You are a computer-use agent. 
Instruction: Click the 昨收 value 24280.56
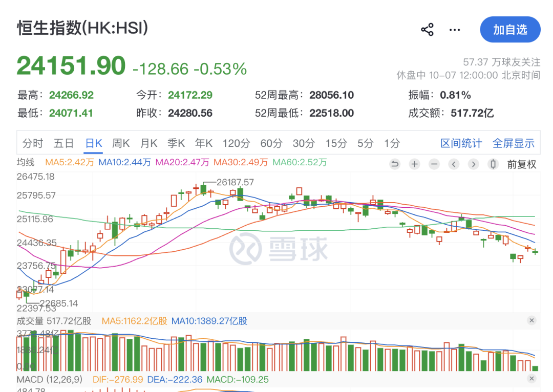190,113
